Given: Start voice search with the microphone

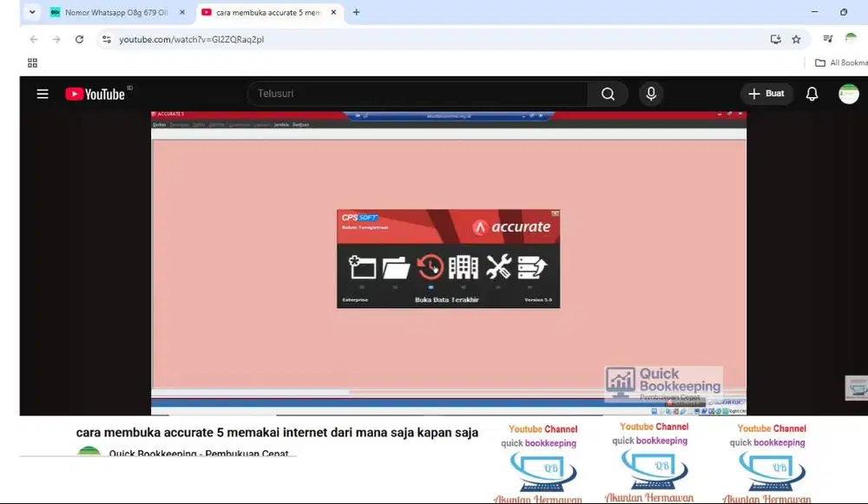Looking at the screenshot, I should point(651,94).
